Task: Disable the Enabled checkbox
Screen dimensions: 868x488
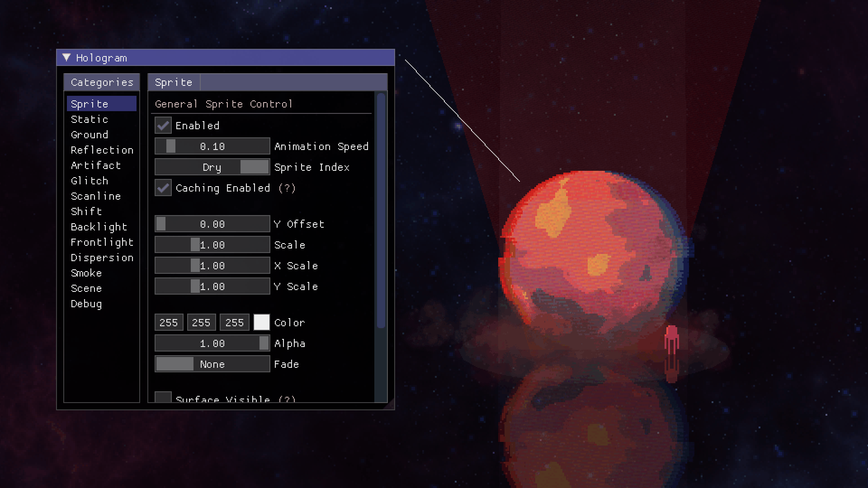Action: coord(163,126)
